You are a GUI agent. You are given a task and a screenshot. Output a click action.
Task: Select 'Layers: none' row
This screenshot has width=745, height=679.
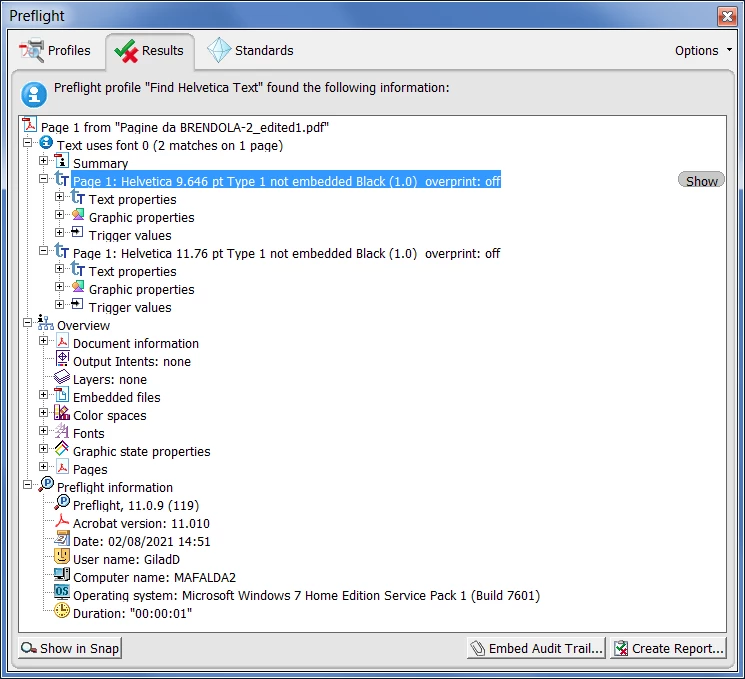pos(110,380)
